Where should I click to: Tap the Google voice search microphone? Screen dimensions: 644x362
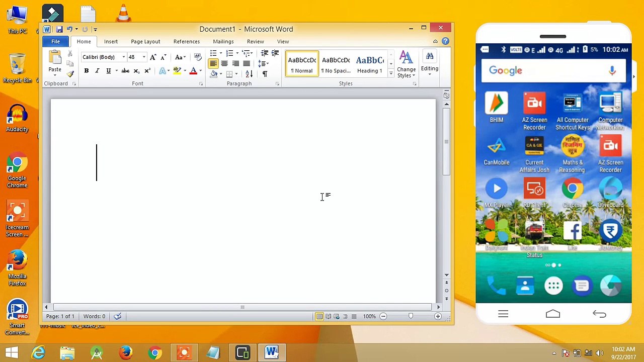pyautogui.click(x=612, y=71)
